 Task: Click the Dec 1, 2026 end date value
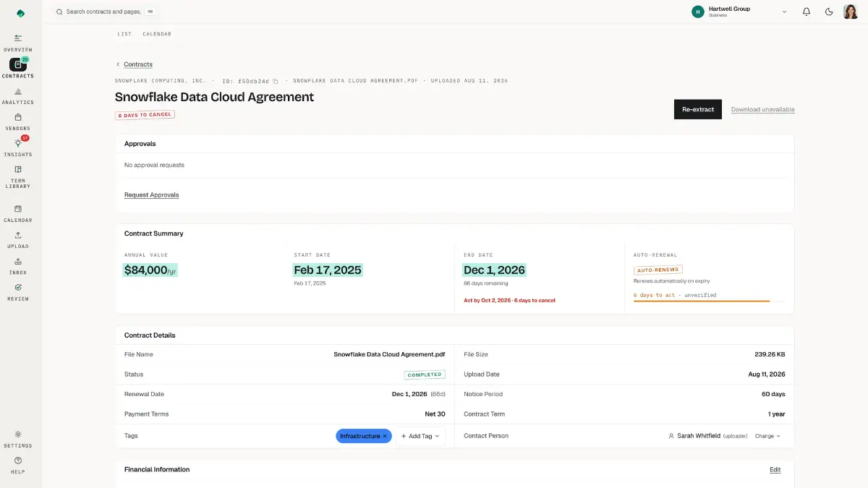pos(494,270)
